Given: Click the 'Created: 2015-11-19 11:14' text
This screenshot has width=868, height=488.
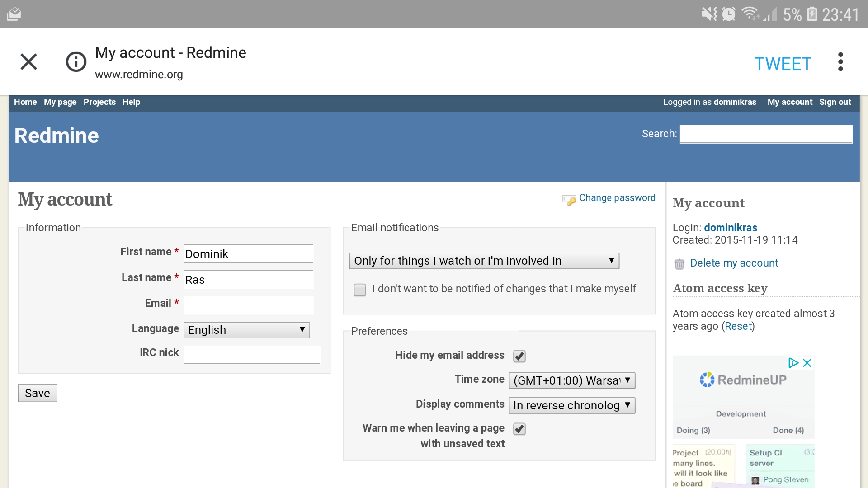Looking at the screenshot, I should point(735,240).
